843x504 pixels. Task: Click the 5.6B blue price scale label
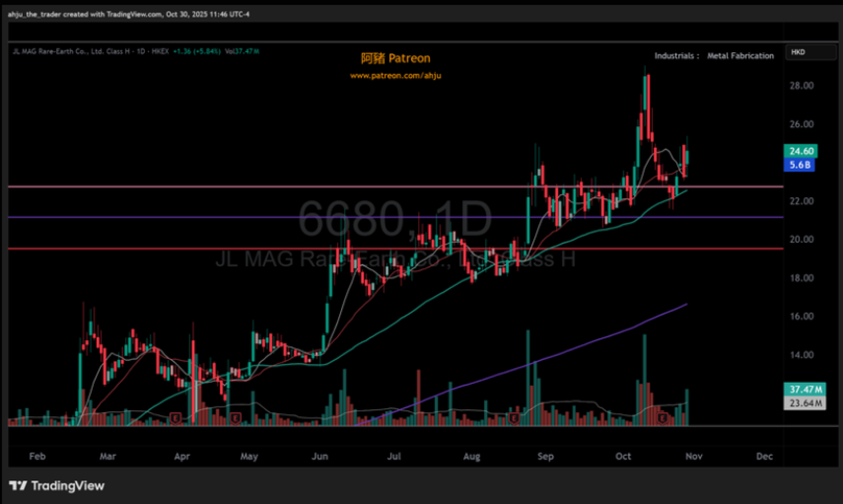(x=800, y=165)
